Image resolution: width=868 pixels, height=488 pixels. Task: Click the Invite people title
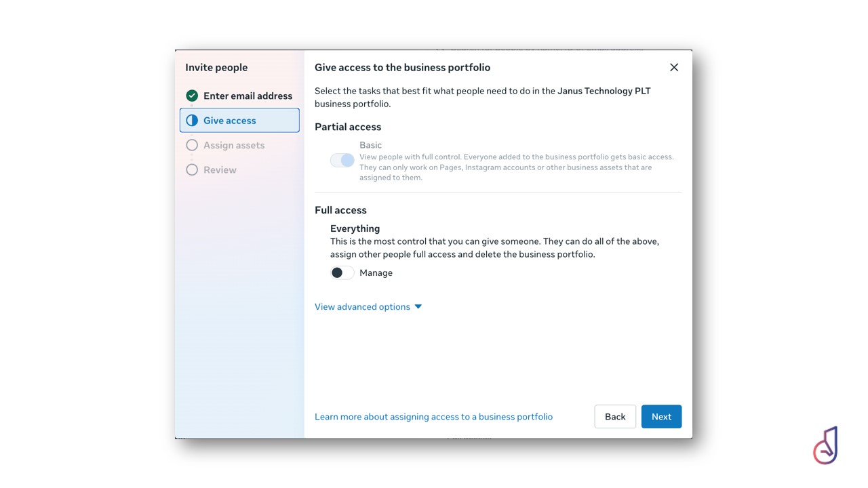click(216, 67)
